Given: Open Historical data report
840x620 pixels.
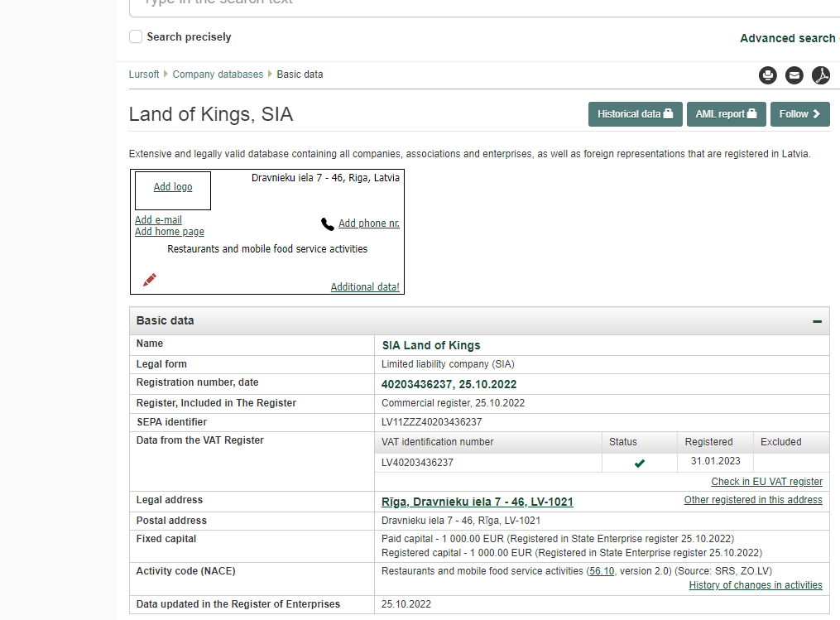Looking at the screenshot, I should coord(636,114).
